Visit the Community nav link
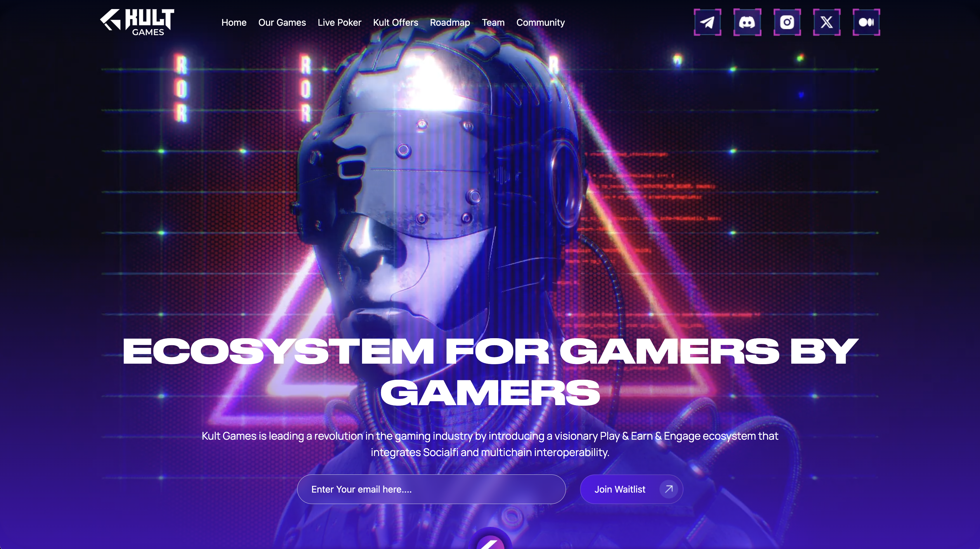 [x=540, y=23]
